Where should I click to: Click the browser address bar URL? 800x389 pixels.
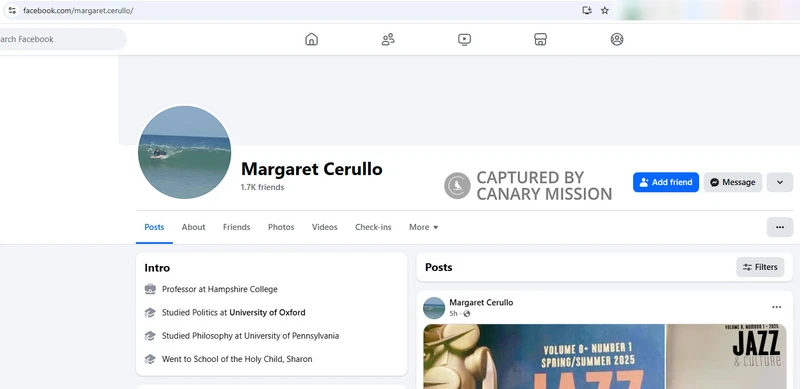coord(78,11)
